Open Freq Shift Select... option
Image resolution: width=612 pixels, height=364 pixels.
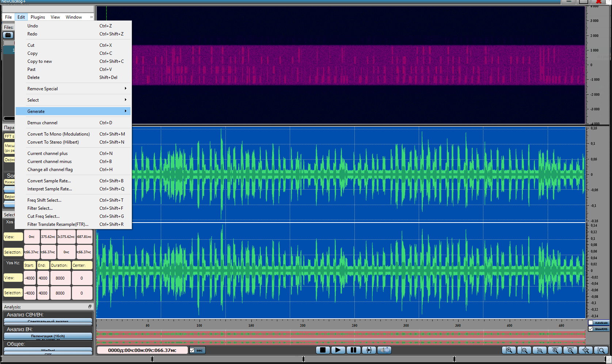click(x=73, y=200)
